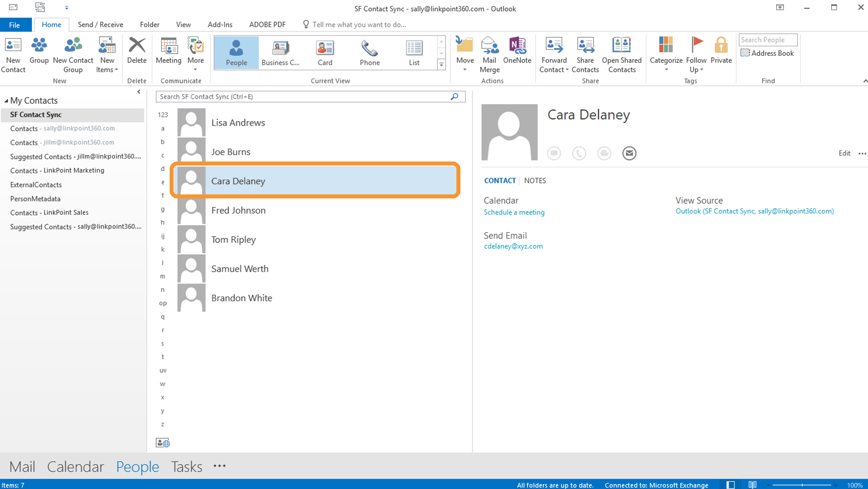
Task: Switch to Business Card view
Action: (x=280, y=53)
